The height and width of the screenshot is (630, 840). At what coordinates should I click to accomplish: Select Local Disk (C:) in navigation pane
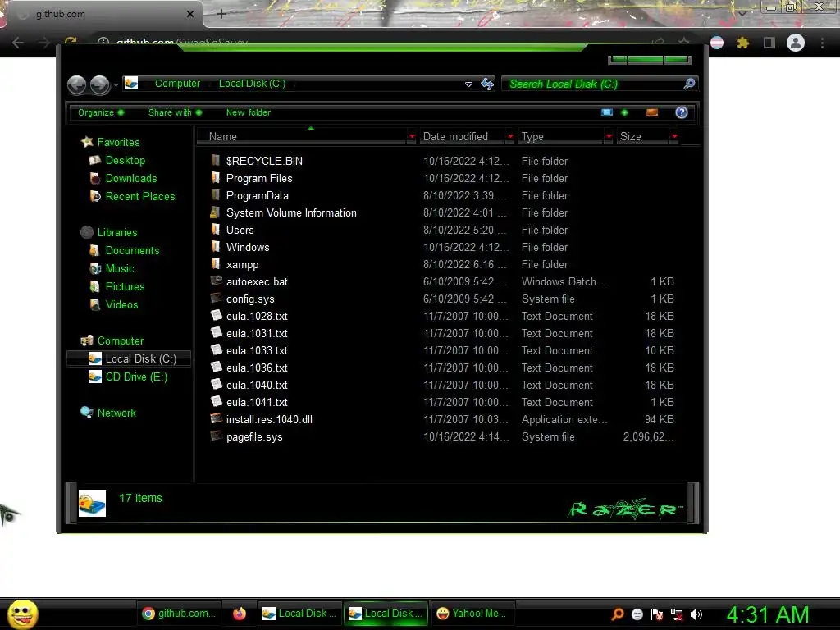pyautogui.click(x=129, y=359)
